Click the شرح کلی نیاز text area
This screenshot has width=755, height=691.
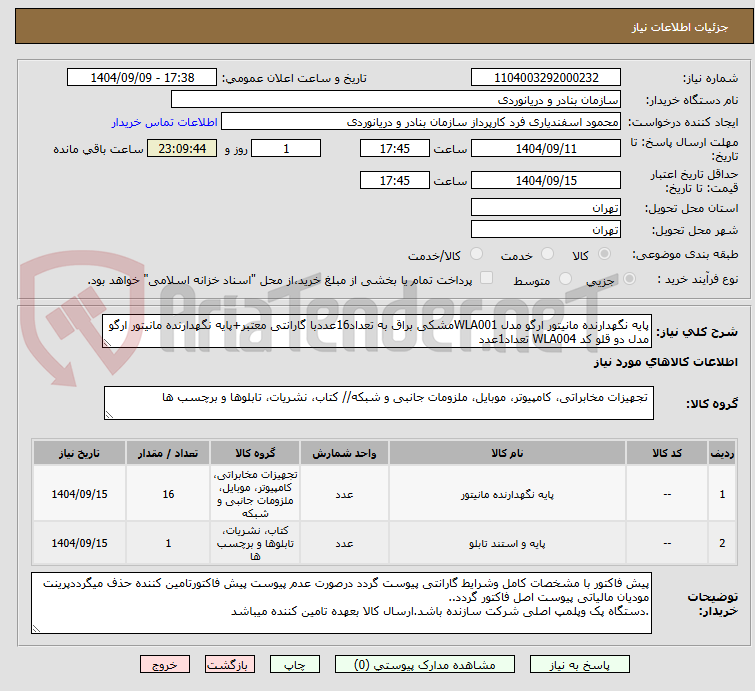click(377, 331)
